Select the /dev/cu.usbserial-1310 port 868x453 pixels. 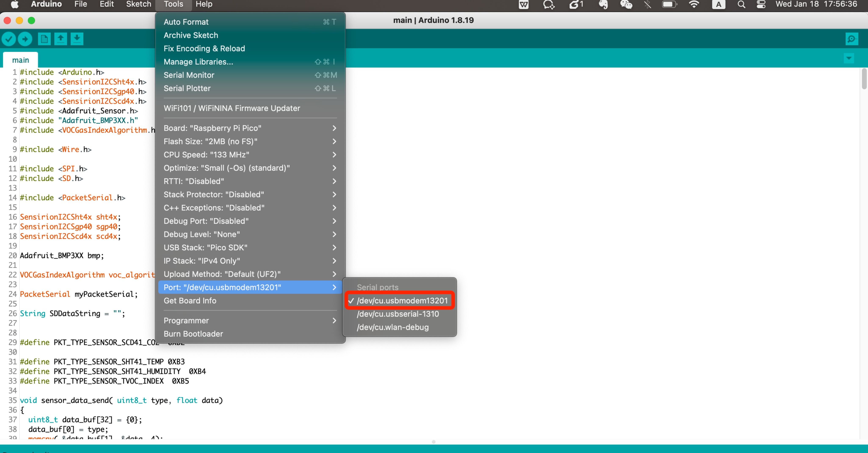coord(399,314)
